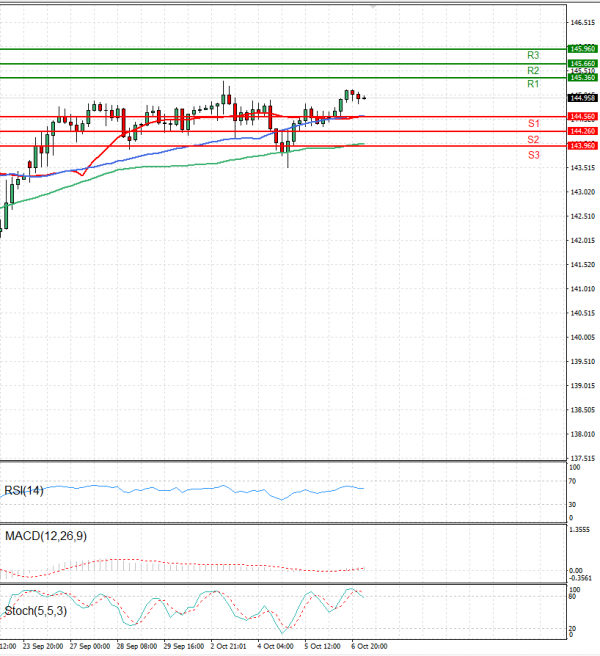The image size is (600, 656).
Task: Click the MACD -0.3561 scale value
Action: [581, 578]
